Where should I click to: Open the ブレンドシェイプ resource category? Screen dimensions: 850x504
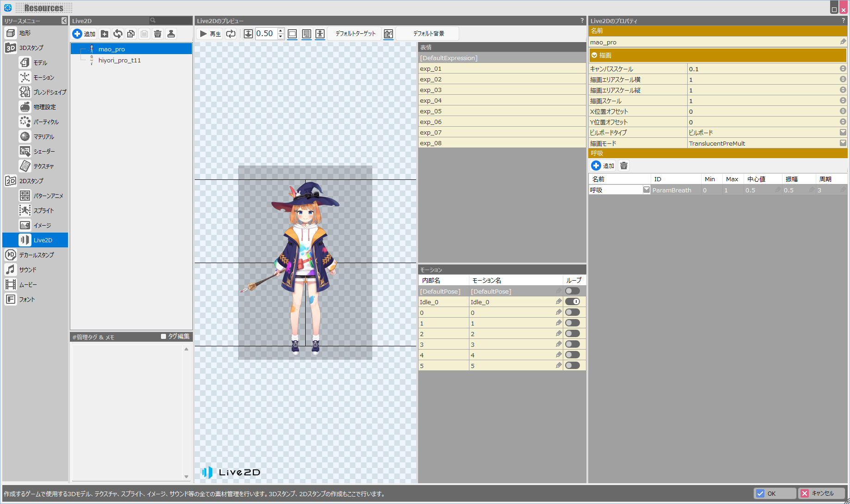[43, 92]
